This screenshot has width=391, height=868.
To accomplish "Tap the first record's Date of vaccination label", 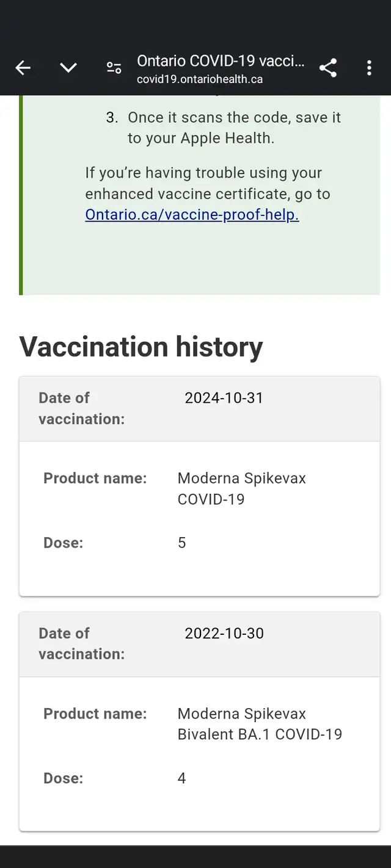I will [x=82, y=408].
